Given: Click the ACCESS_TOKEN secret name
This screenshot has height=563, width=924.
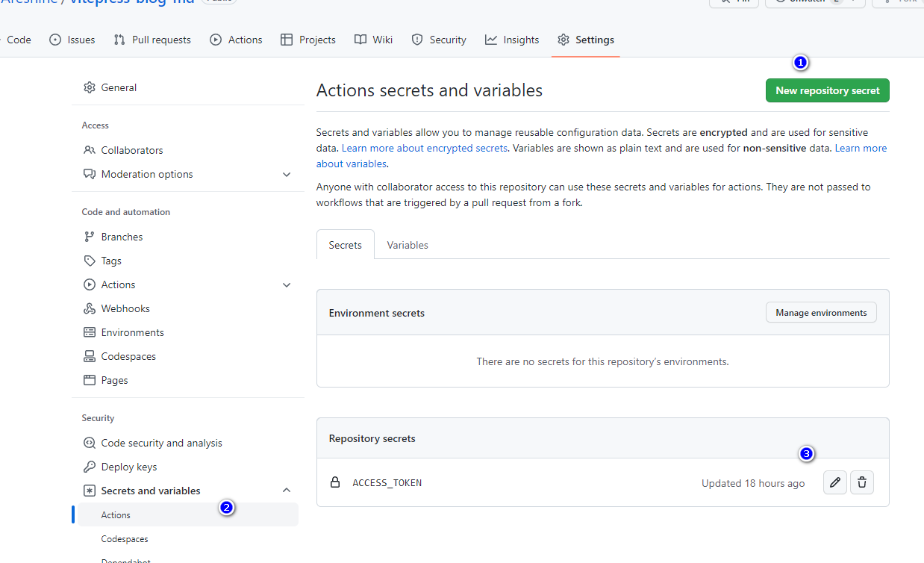Looking at the screenshot, I should tap(387, 483).
